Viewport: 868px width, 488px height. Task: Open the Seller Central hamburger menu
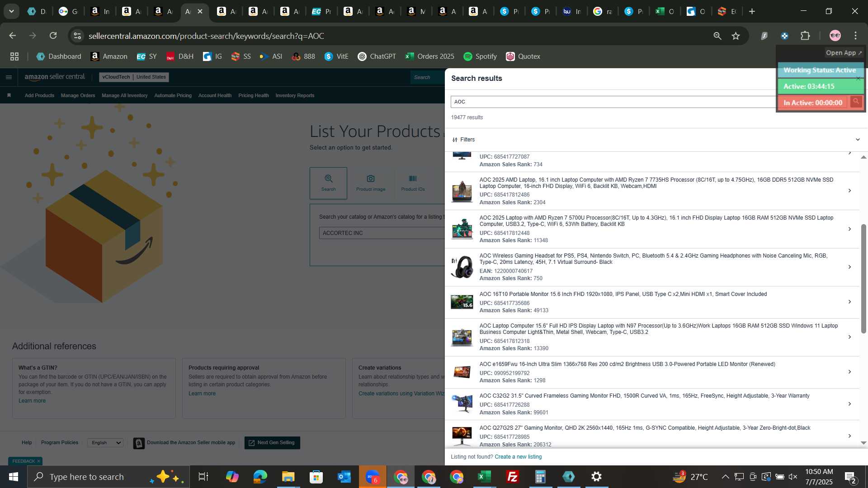pyautogui.click(x=9, y=77)
